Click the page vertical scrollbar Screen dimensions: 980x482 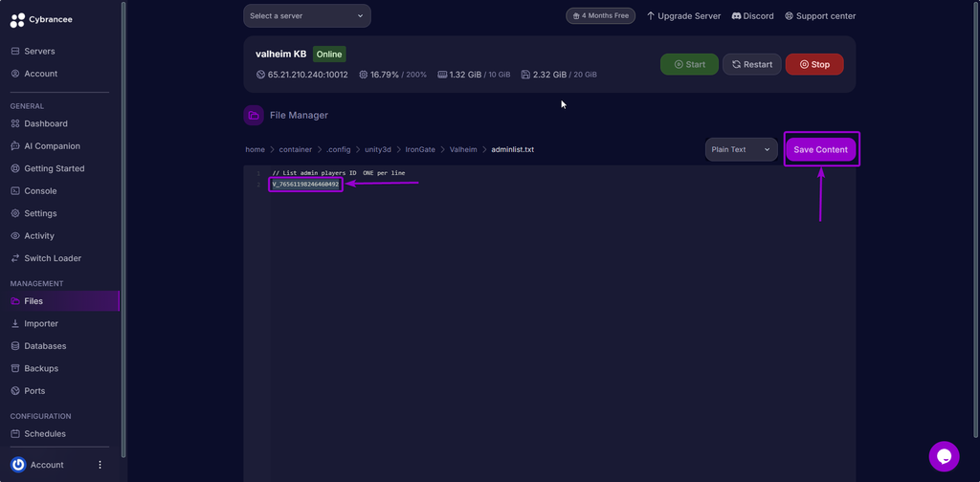[x=977, y=218]
